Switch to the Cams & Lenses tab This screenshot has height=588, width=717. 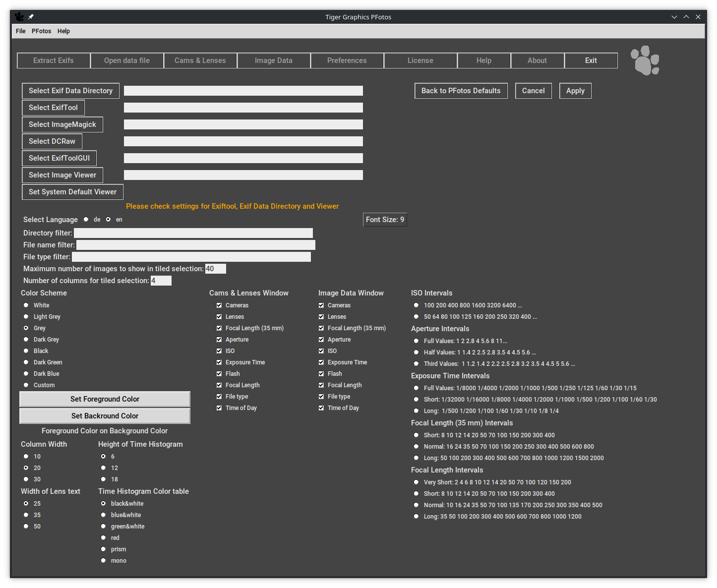[200, 60]
